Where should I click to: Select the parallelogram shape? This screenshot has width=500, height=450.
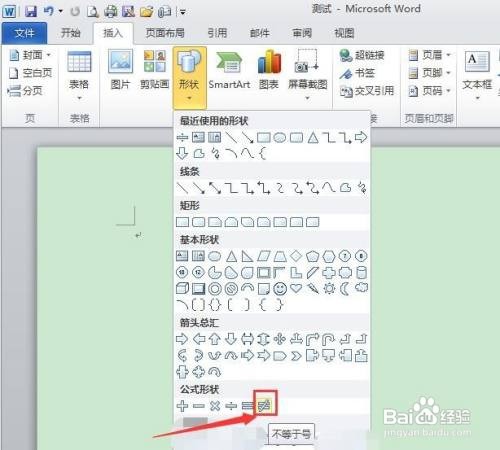264,256
